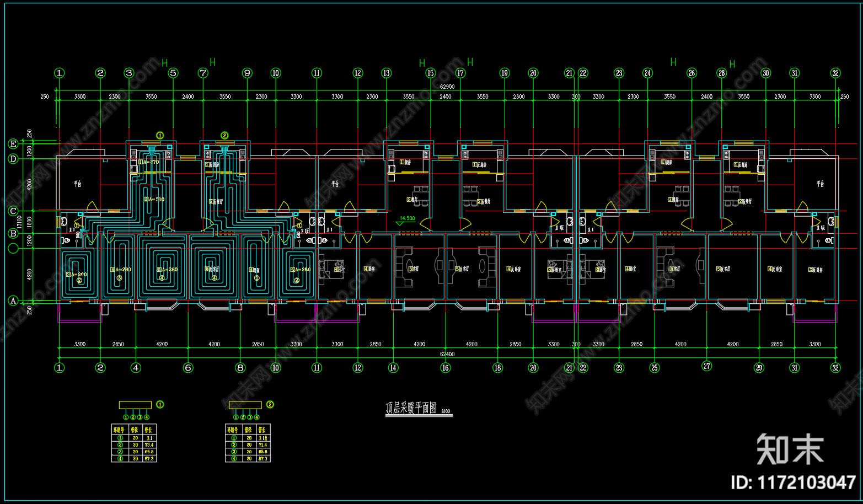The width and height of the screenshot is (863, 504).
Task: Select grid bubble number 13
Action: (387, 73)
